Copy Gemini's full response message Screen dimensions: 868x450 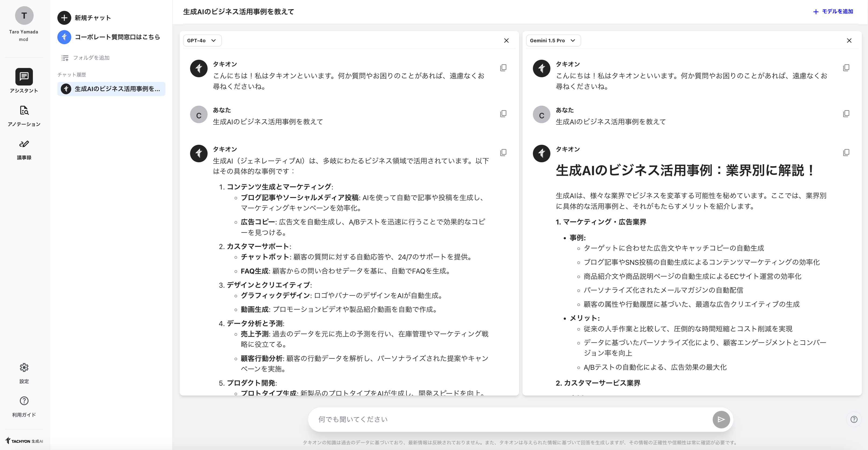[x=846, y=153]
